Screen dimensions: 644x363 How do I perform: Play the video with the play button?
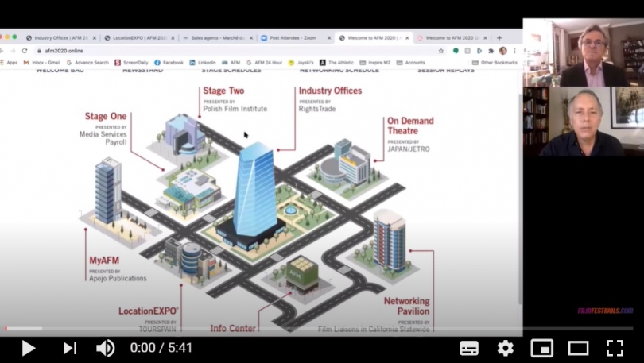(28, 348)
